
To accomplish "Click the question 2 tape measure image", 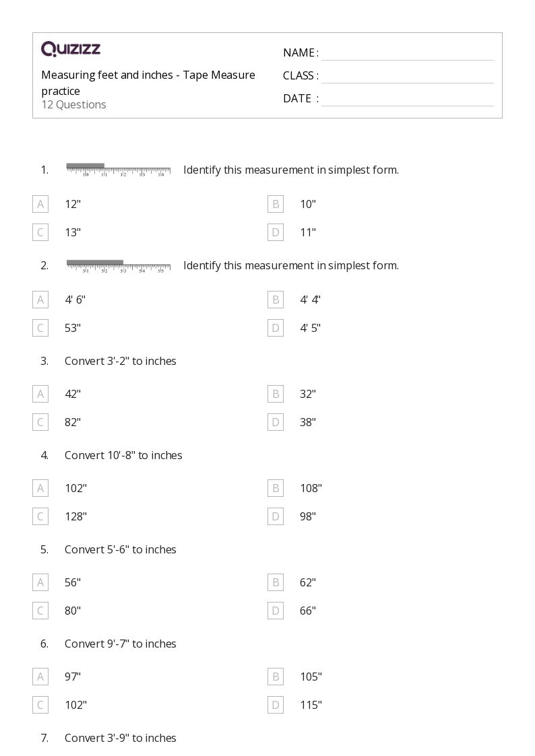I will pos(119,265).
